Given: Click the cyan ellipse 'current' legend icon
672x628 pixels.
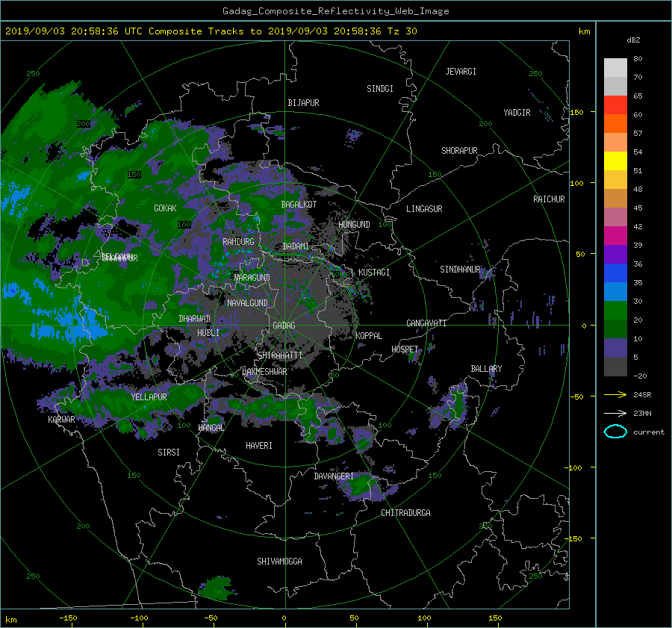Looking at the screenshot, I should [x=615, y=432].
